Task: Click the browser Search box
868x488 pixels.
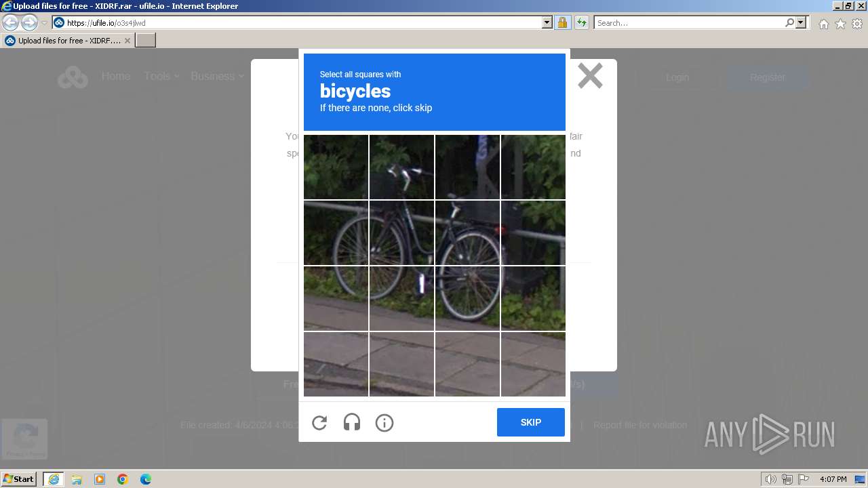Action: [x=689, y=23]
